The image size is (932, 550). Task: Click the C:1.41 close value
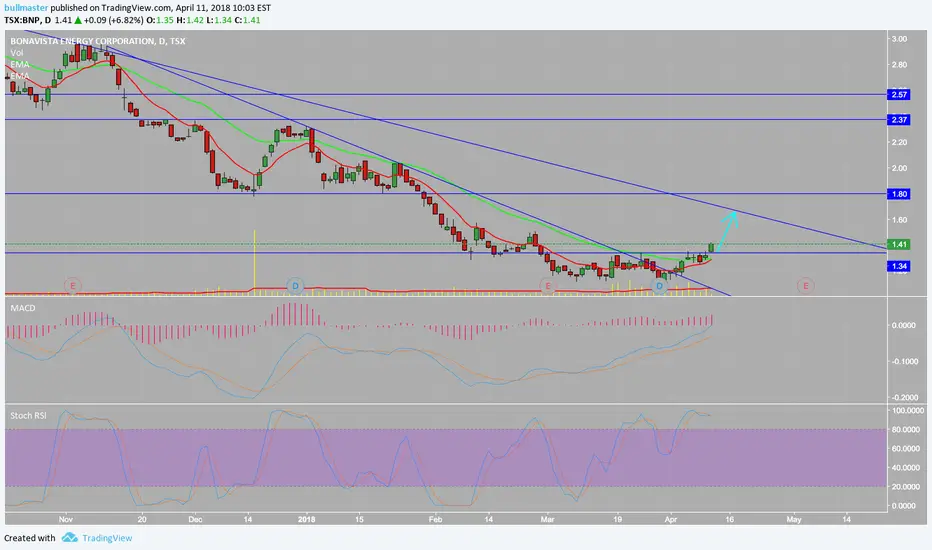pyautogui.click(x=247, y=20)
